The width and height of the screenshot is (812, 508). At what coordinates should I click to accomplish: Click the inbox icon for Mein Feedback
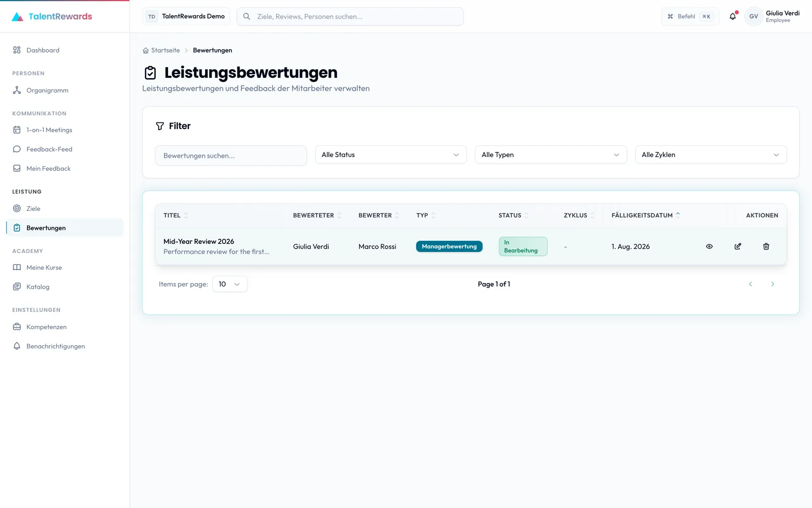tap(17, 169)
